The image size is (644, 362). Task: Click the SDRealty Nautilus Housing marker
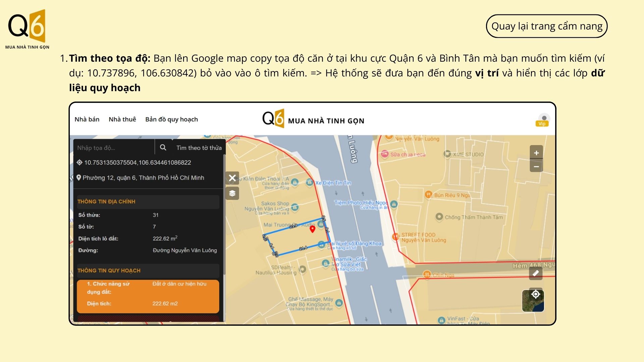click(x=303, y=269)
